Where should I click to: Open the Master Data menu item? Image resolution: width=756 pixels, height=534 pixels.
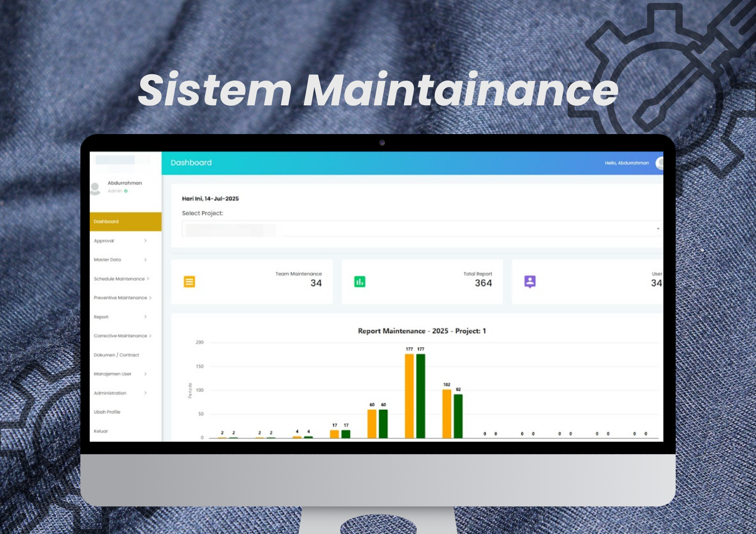(108, 259)
